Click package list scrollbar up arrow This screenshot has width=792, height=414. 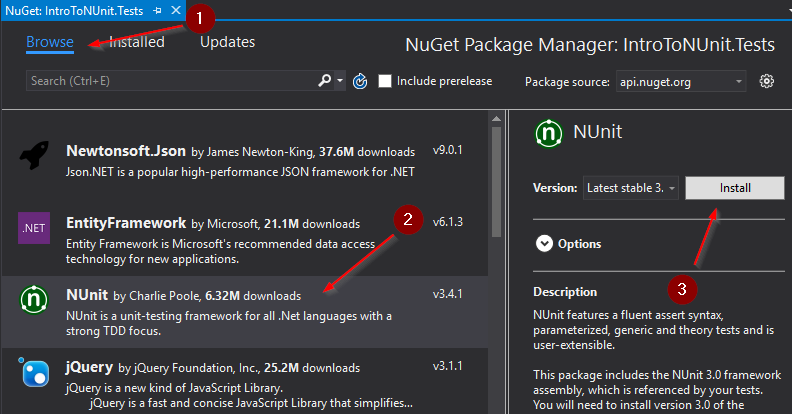point(496,119)
